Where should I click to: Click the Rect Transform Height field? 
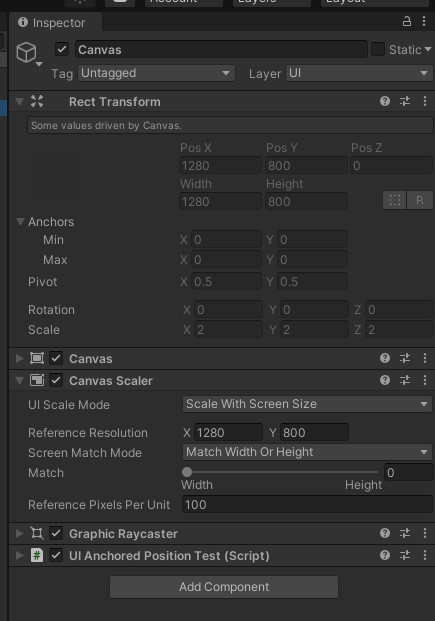(306, 201)
